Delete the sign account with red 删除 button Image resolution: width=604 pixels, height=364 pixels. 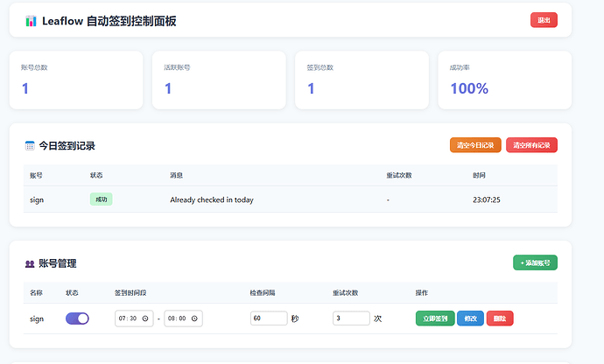coord(500,318)
